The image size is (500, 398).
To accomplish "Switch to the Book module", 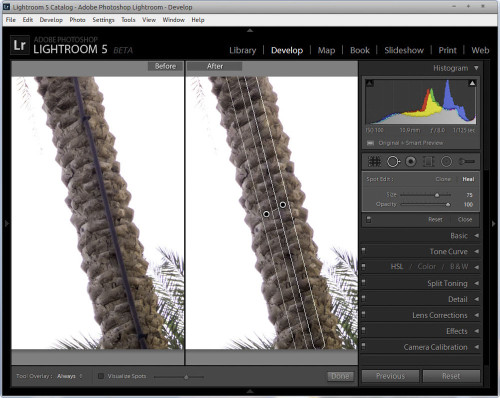I will tap(360, 50).
